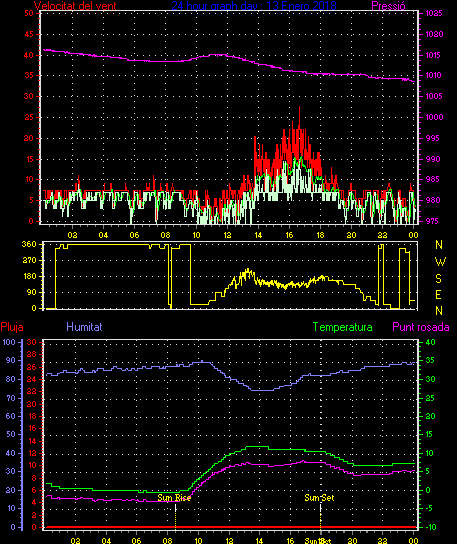Select the green -5 temperature axis value

[x=430, y=508]
